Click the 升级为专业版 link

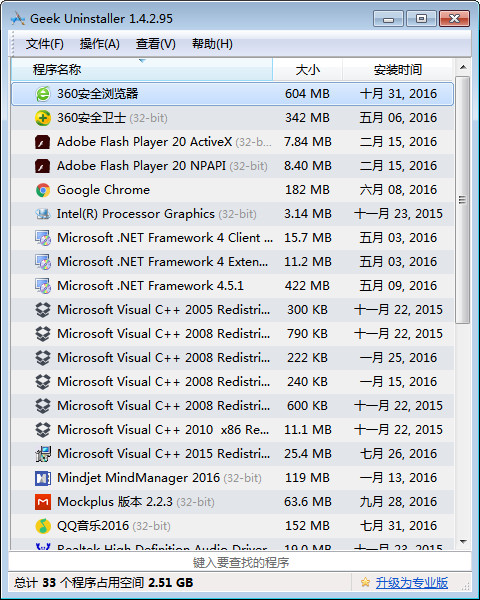[x=412, y=583]
